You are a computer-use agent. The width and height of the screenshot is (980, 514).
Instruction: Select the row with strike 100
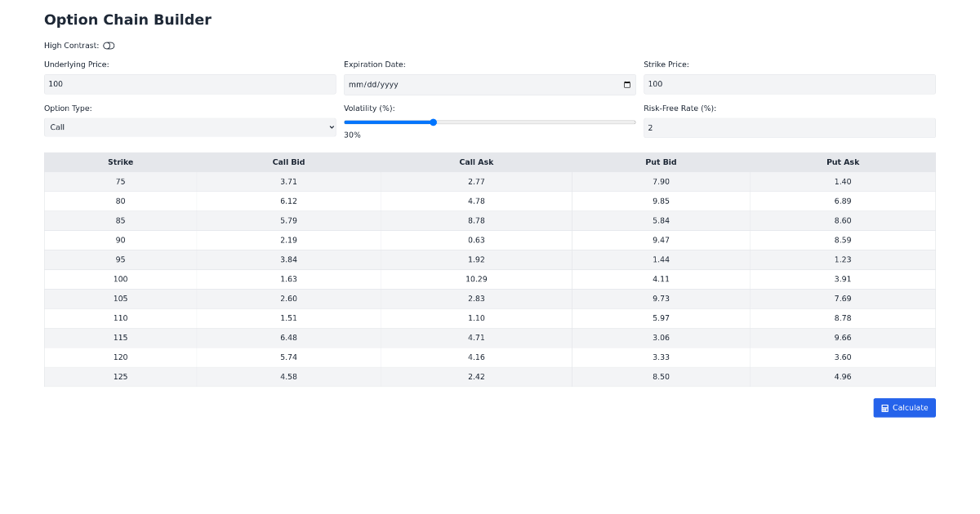coord(120,279)
